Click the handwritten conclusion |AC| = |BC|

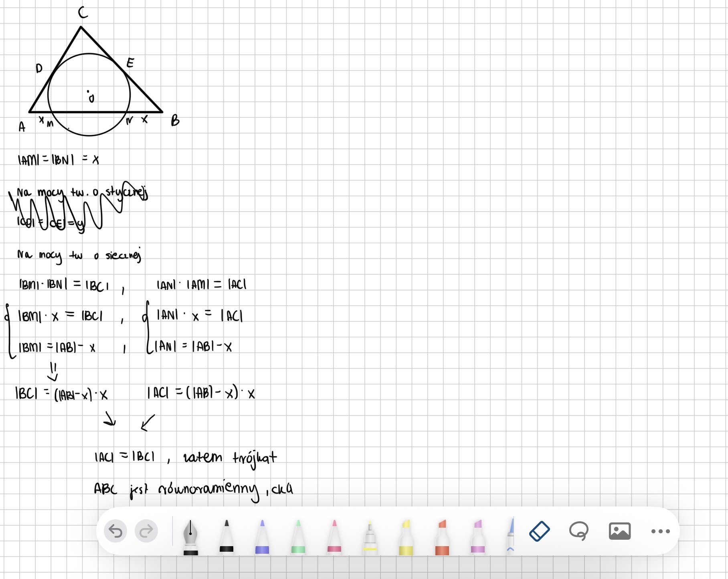click(124, 457)
